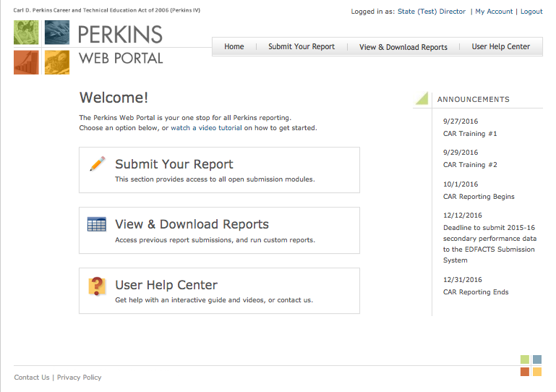Click the State (Test) Director link
556x392 pixels.
[432, 12]
